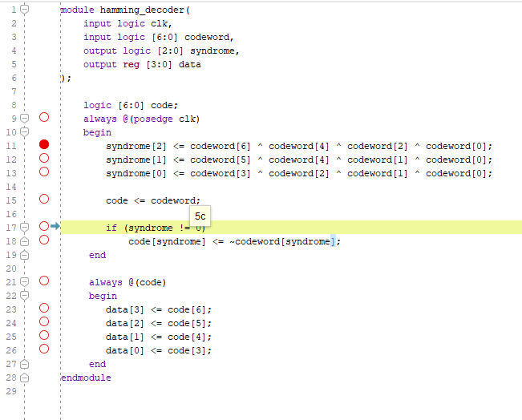Click 'code[3]' on line 26
This screenshot has width=522, height=420.
(x=187, y=351)
